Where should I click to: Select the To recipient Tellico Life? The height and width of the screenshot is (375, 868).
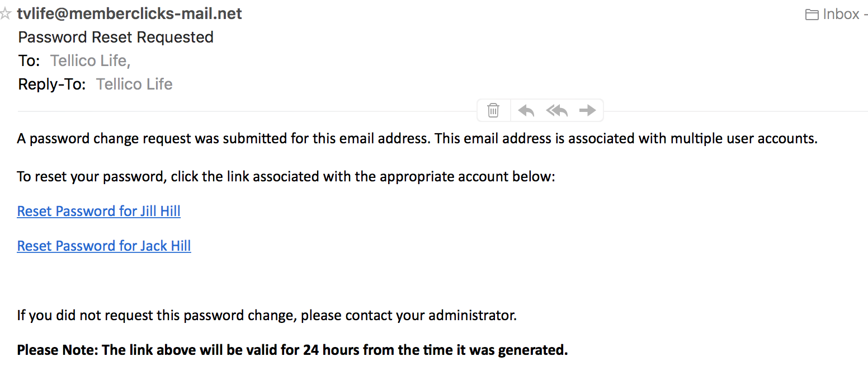[x=90, y=60]
